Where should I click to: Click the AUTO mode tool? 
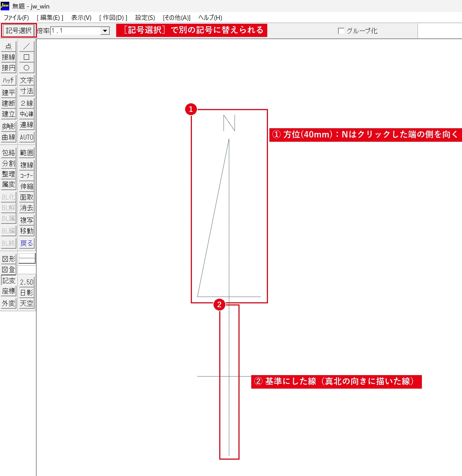pos(27,137)
